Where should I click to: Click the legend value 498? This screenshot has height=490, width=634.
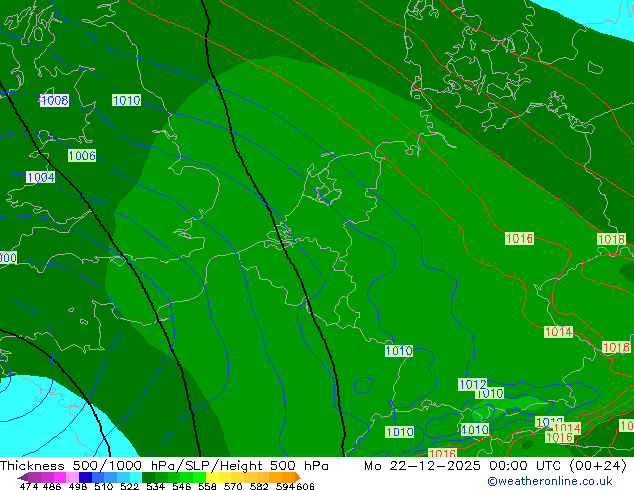(x=78, y=486)
